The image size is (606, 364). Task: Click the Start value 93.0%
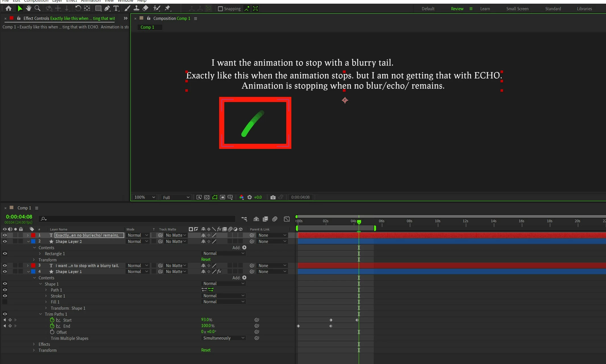click(207, 320)
